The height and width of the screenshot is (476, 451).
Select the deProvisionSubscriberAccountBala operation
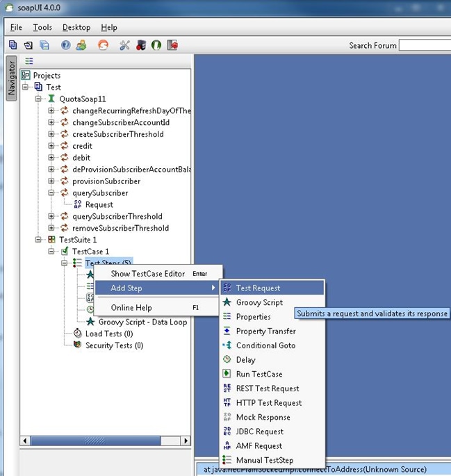[131, 170]
